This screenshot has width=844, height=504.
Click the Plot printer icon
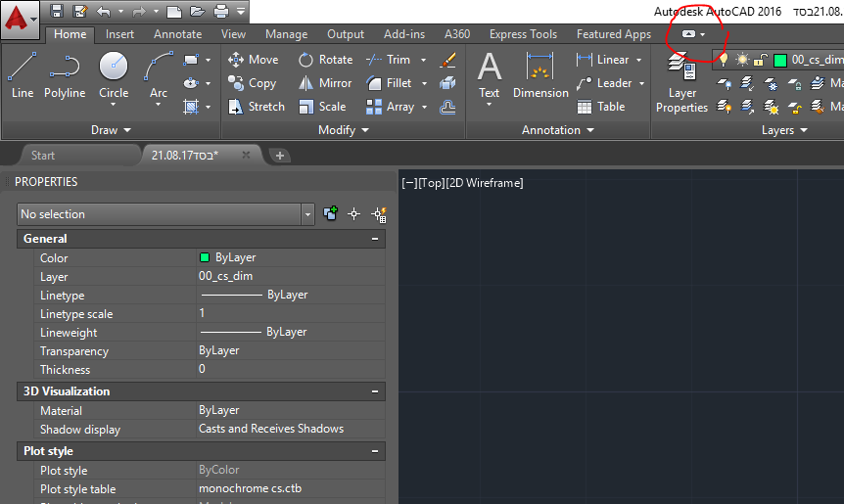221,12
